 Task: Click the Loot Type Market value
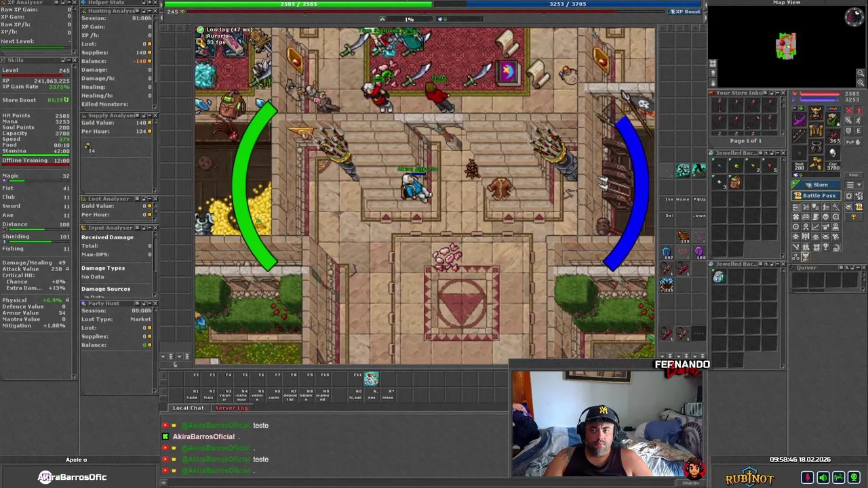(x=140, y=319)
